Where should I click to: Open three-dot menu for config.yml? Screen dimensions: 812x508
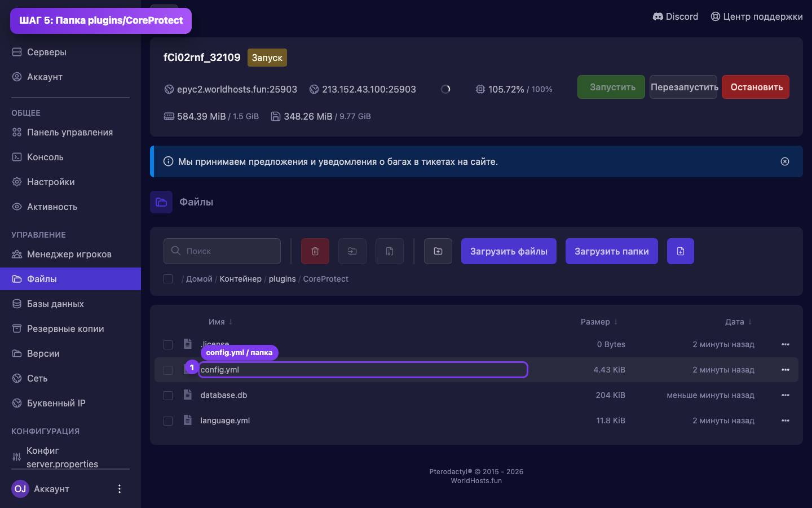[785, 370]
